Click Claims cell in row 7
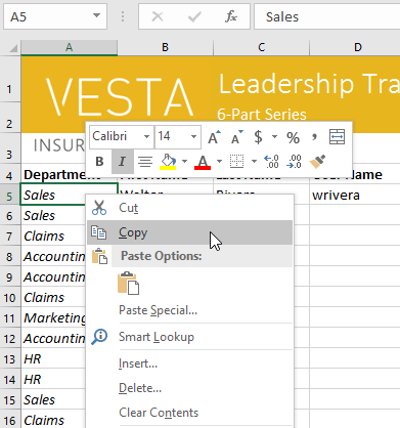This screenshot has height=428, width=400. pyautogui.click(x=53, y=236)
